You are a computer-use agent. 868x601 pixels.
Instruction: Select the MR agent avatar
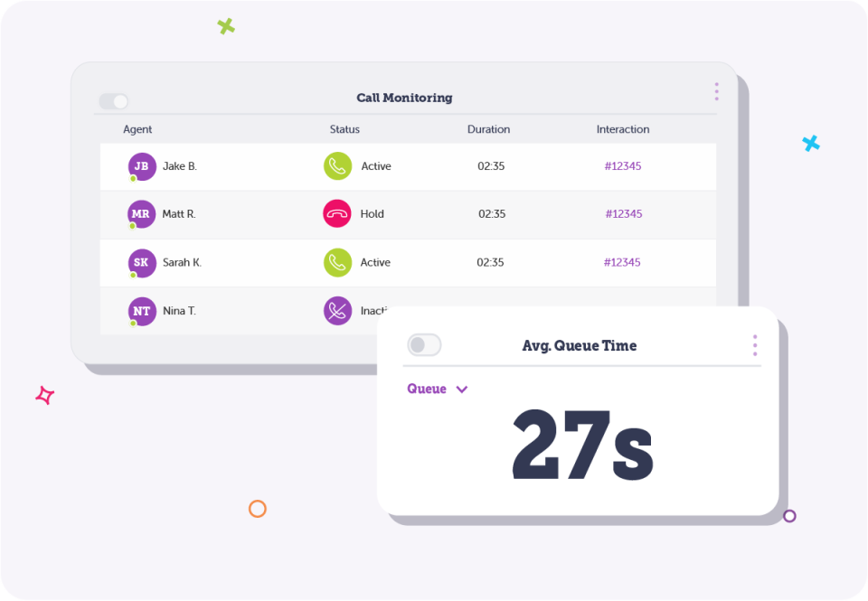tap(142, 214)
